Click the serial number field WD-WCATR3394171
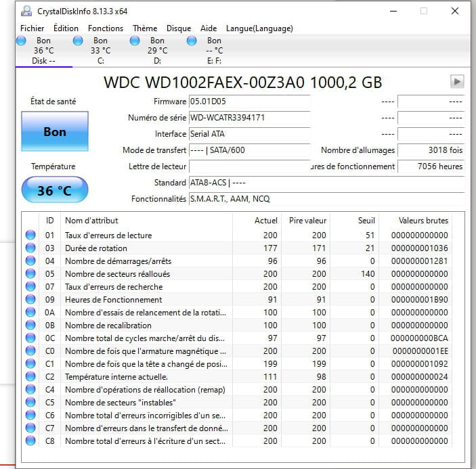Image resolution: width=476 pixels, height=469 pixels. click(250, 118)
